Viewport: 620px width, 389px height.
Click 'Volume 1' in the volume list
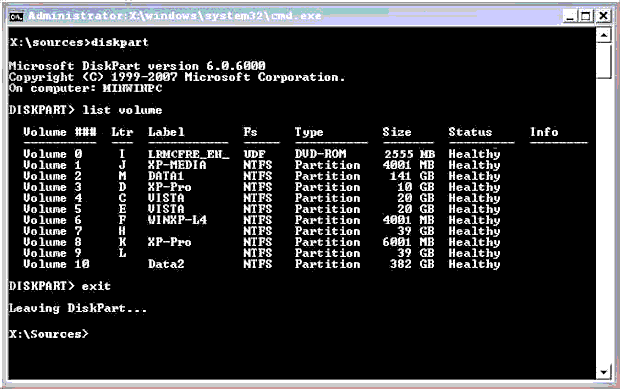[53, 165]
